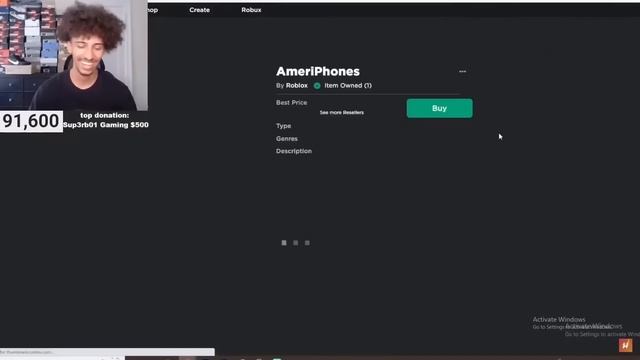Click the webcam video overlay
Image resolution: width=640 pixels, height=360 pixels.
tap(74, 55)
